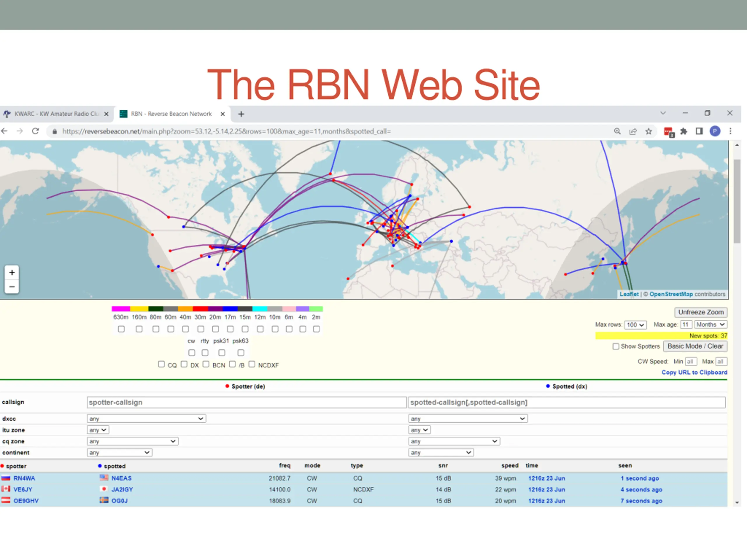Open the OpenStreetMap link
Viewport: 747px width, 560px height.
(x=671, y=294)
